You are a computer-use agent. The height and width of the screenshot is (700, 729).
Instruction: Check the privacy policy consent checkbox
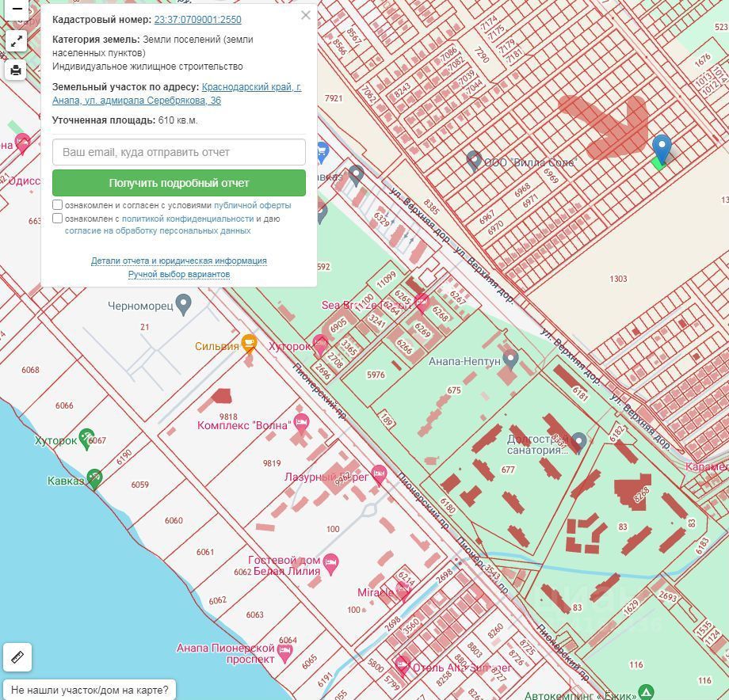(57, 219)
